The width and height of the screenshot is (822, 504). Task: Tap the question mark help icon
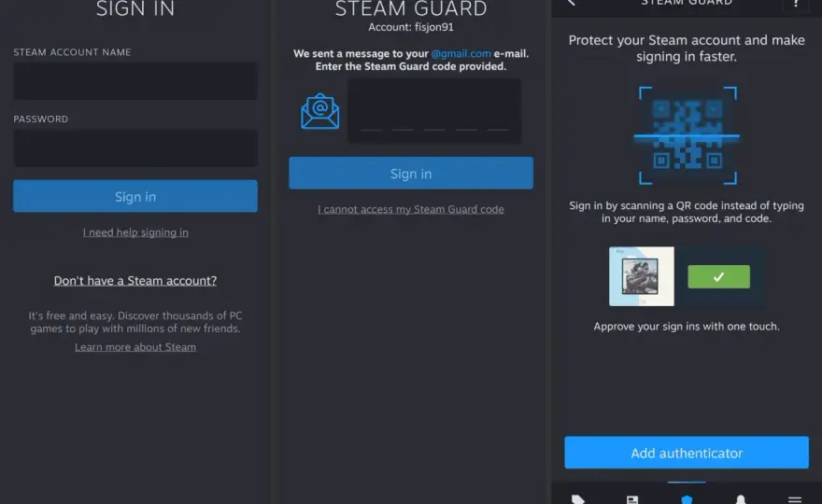click(796, 4)
